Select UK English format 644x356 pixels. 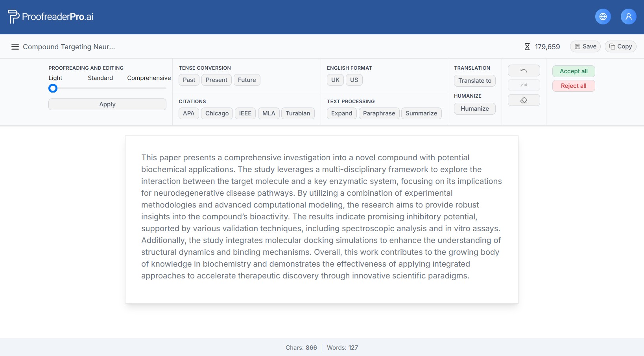[335, 80]
